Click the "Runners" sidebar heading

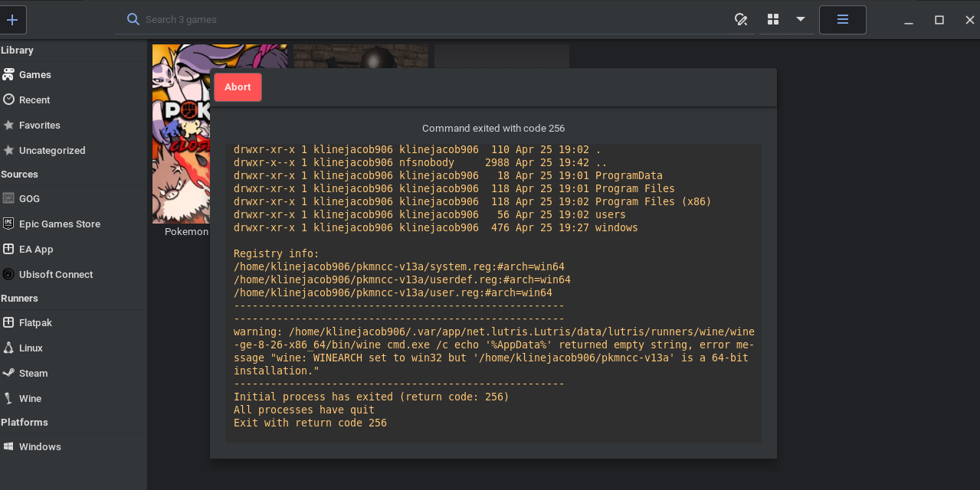(19, 299)
